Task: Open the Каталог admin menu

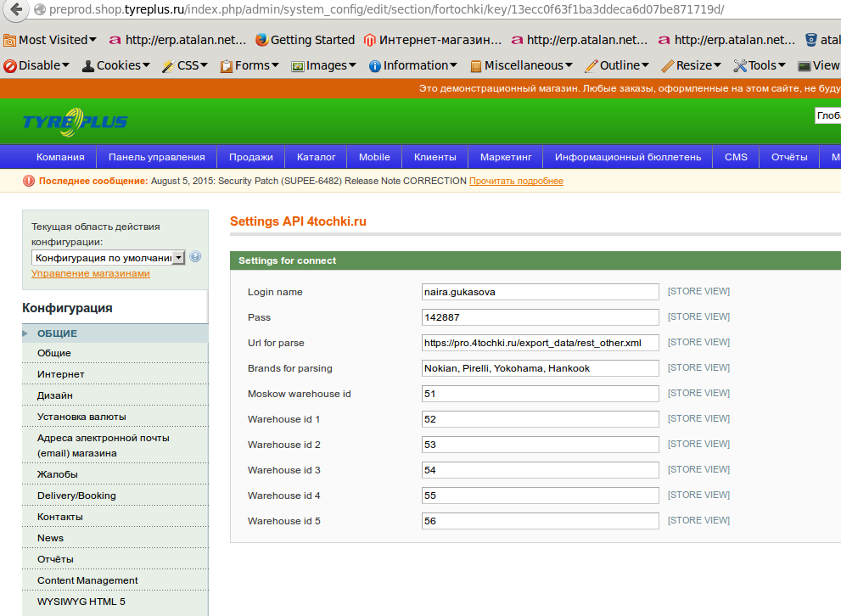Action: (316, 157)
